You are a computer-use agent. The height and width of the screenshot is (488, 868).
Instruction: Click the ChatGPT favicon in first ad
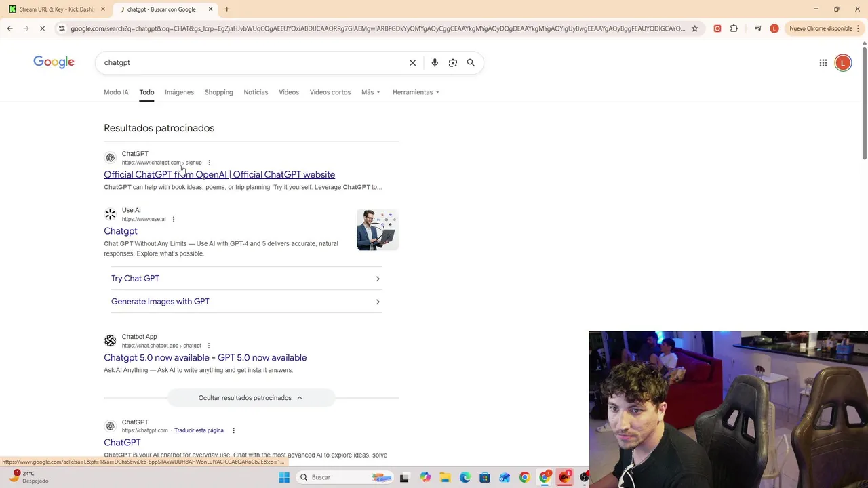[x=111, y=158]
